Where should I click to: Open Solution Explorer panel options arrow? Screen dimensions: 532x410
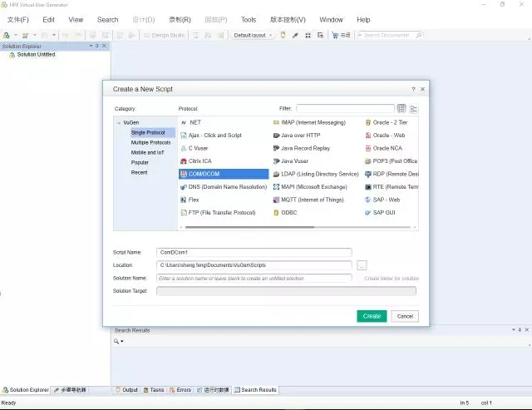pyautogui.click(x=91, y=46)
